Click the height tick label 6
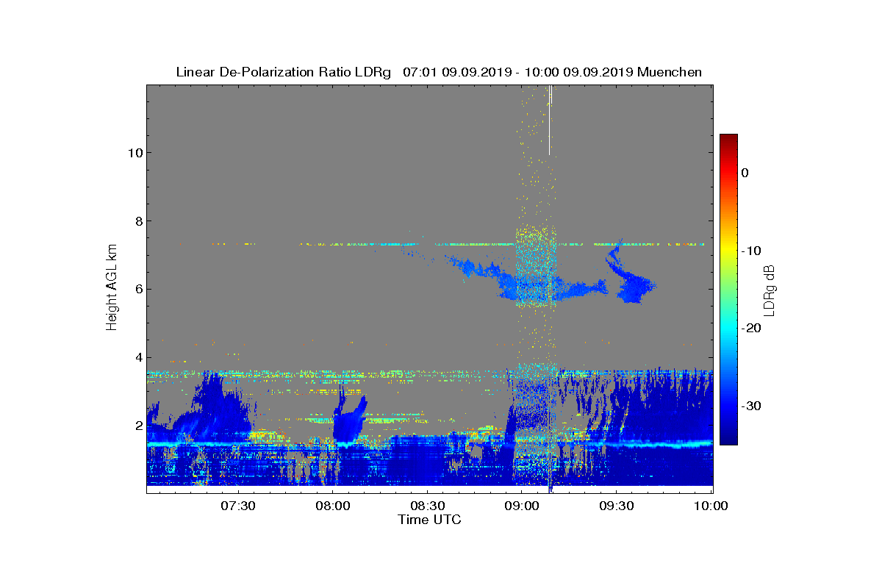Image resolution: width=882 pixels, height=588 pixels. pos(137,289)
